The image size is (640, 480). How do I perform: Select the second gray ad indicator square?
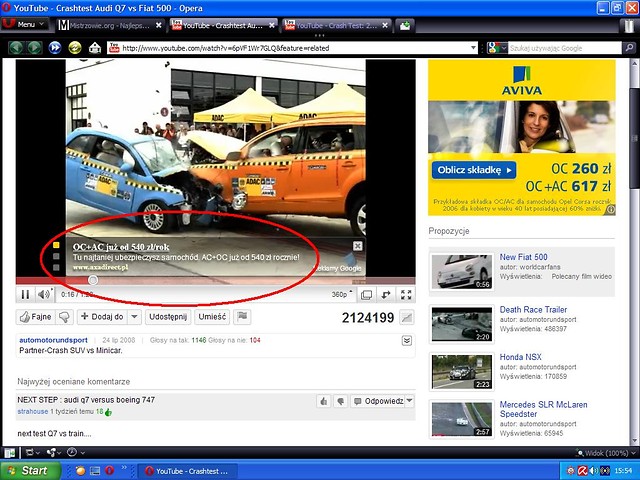tap(56, 256)
